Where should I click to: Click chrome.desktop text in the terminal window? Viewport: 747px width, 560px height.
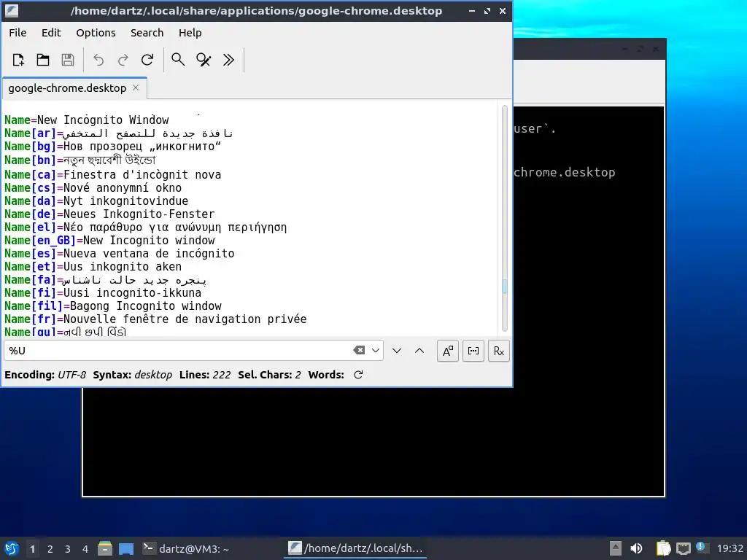click(x=565, y=172)
